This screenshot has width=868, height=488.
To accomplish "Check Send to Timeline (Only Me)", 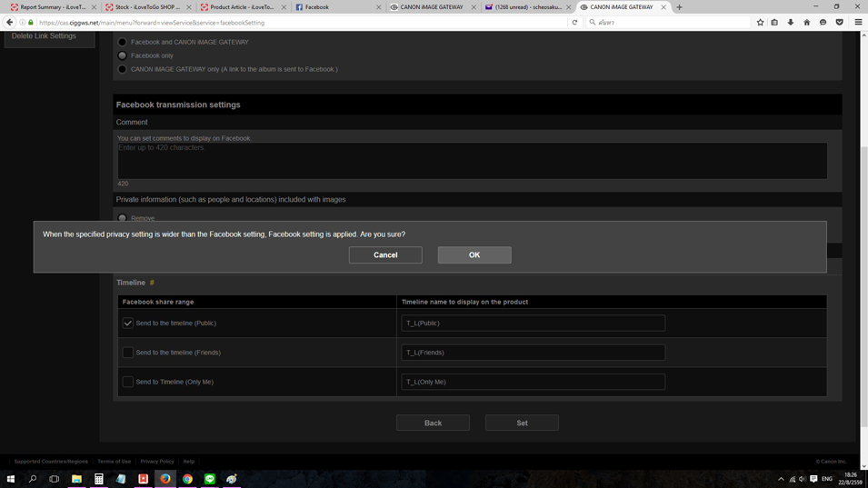I will (128, 382).
